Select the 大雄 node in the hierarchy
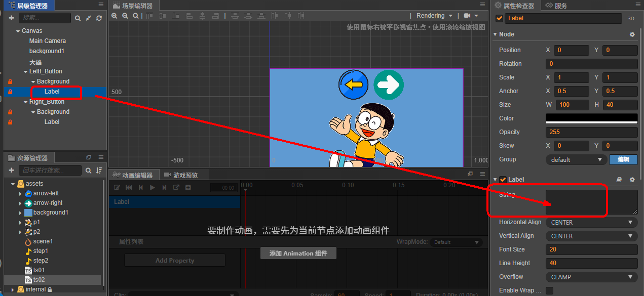 pyautogui.click(x=35, y=62)
